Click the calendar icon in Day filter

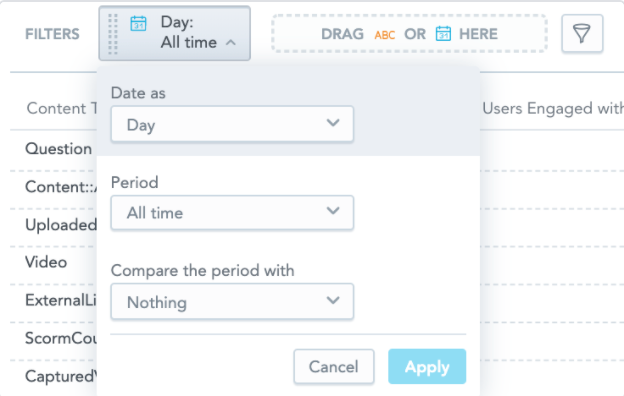138,23
